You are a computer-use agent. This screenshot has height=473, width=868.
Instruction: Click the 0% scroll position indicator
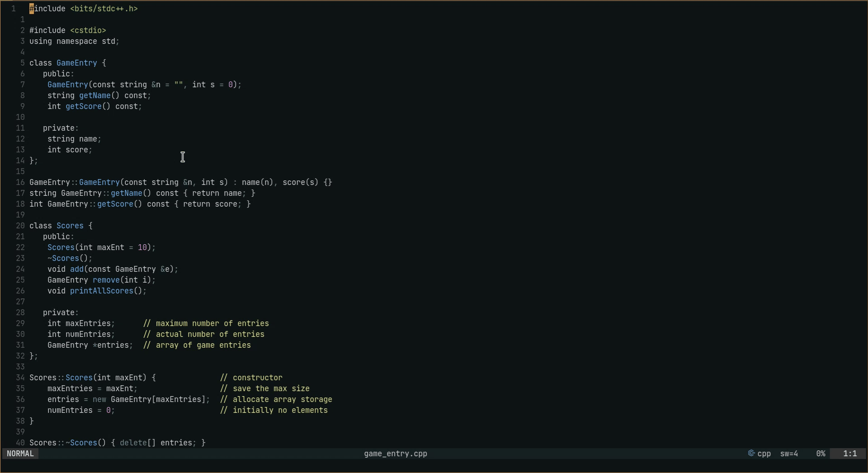coord(821,454)
